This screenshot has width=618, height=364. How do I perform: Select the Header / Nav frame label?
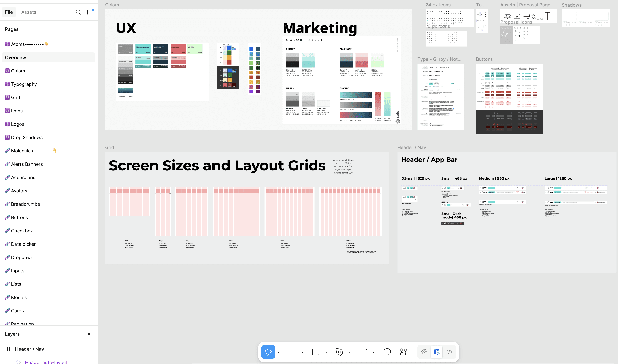point(412,147)
